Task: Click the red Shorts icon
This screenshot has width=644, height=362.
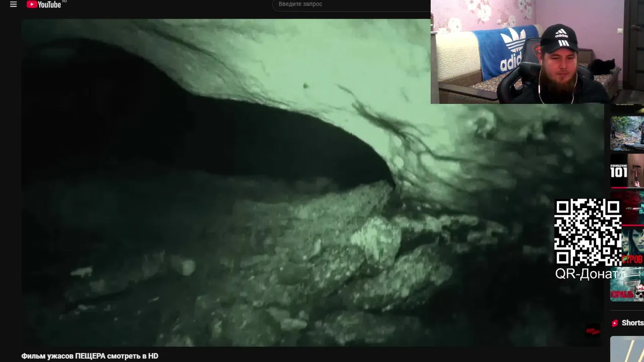Action: (614, 323)
